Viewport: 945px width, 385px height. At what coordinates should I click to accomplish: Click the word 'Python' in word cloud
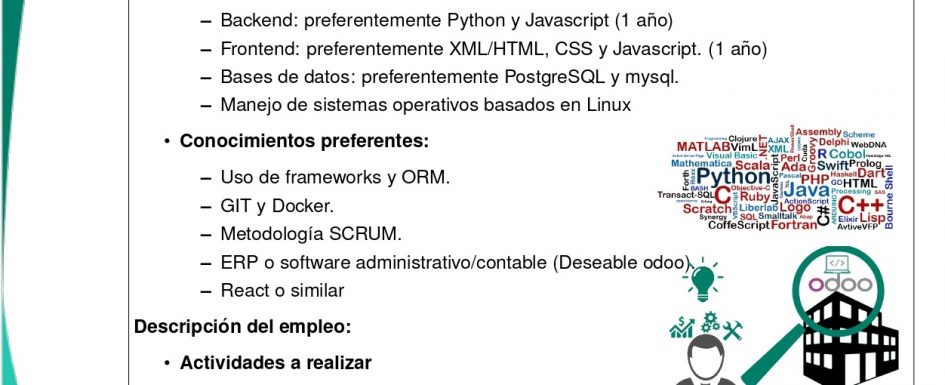pyautogui.click(x=733, y=177)
